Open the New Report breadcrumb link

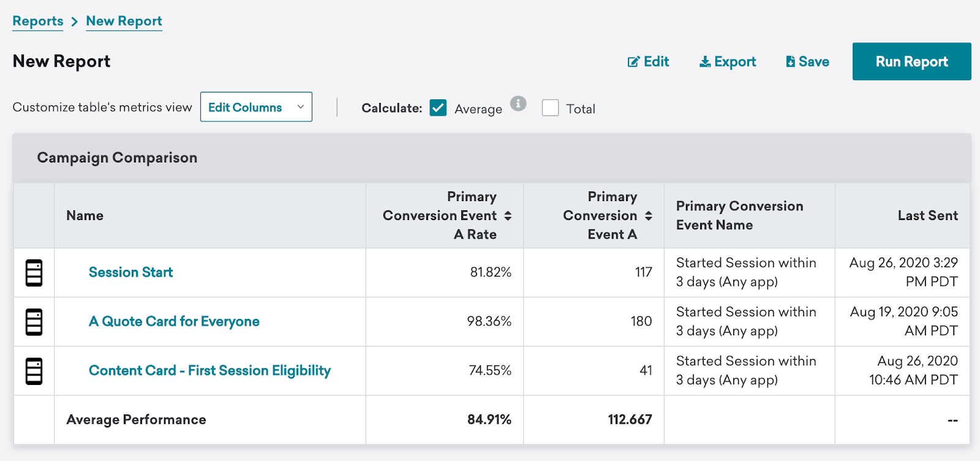click(x=124, y=21)
